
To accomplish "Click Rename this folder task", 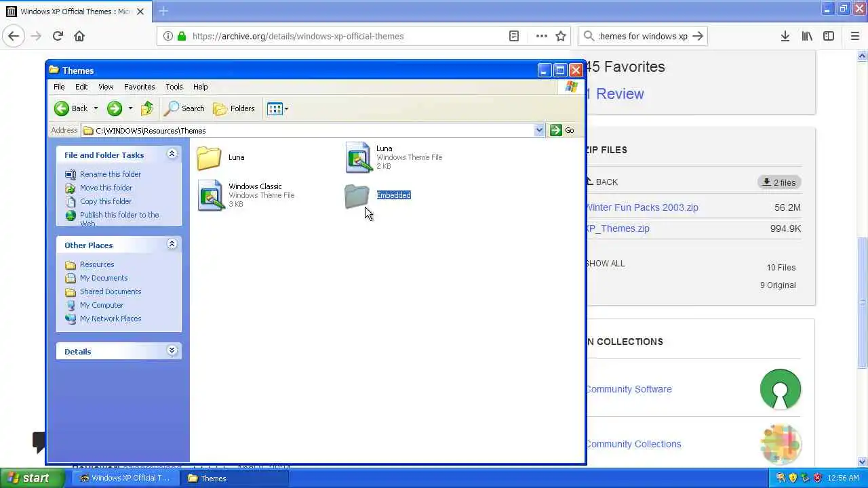I will pos(103,174).
